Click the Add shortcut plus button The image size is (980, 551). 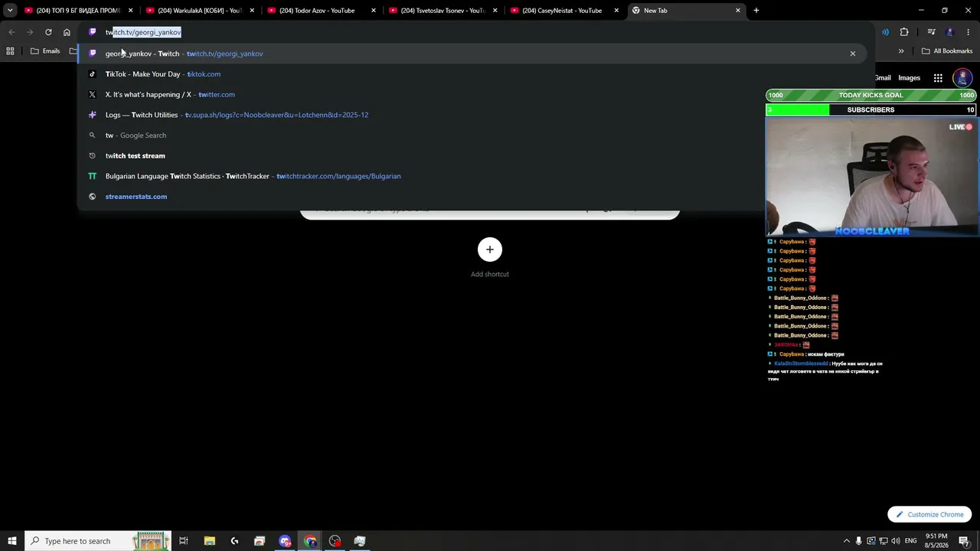click(x=490, y=249)
